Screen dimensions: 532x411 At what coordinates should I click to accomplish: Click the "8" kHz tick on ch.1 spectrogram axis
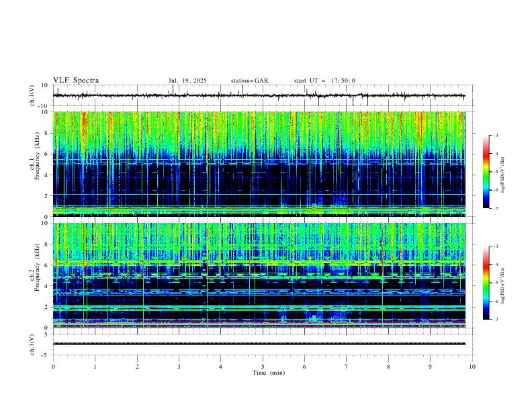tap(47, 133)
